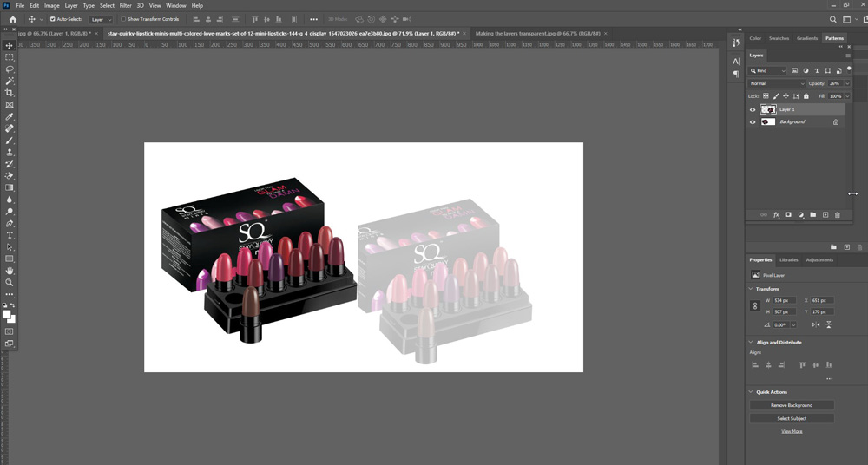
Task: Toggle lock transparent pixels
Action: pyautogui.click(x=766, y=96)
